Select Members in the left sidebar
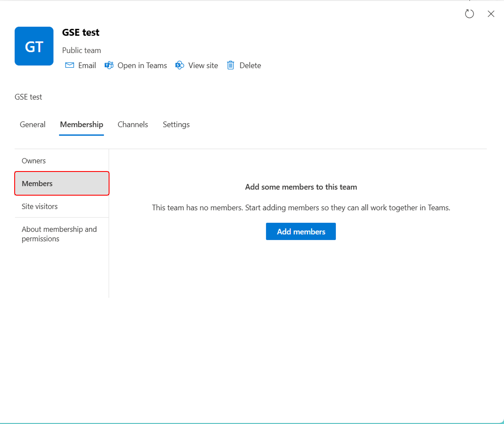Viewport: 504px width, 424px height. click(37, 183)
